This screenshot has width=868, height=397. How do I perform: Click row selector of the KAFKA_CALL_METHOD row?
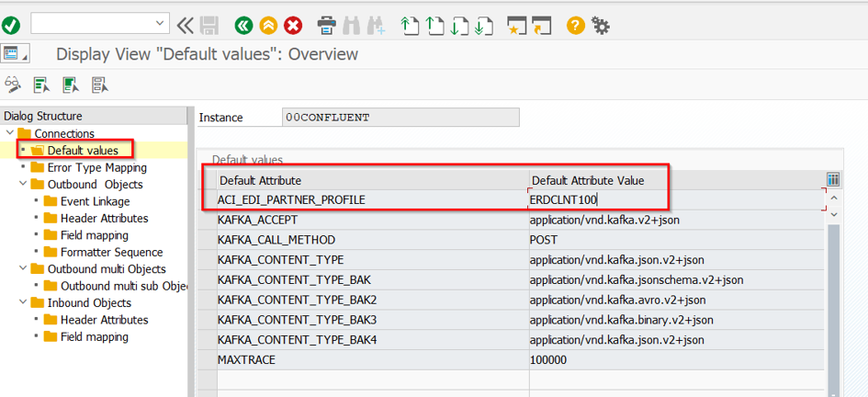pos(208,240)
